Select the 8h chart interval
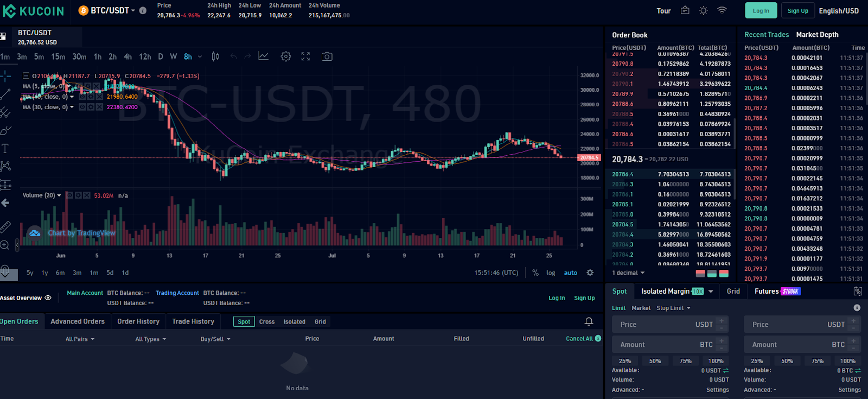 pyautogui.click(x=188, y=56)
